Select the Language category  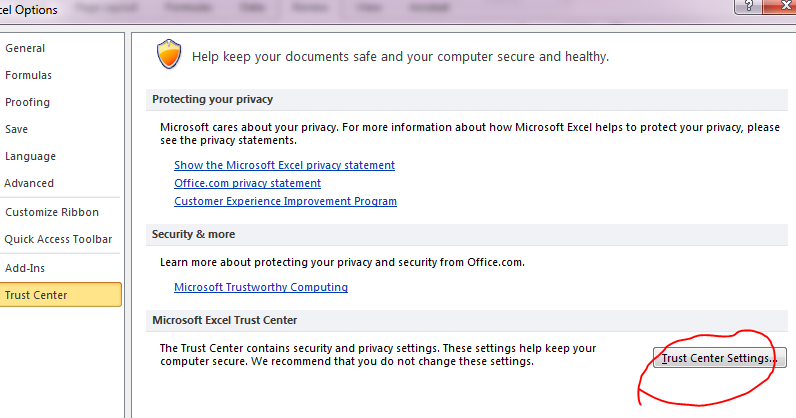point(30,156)
